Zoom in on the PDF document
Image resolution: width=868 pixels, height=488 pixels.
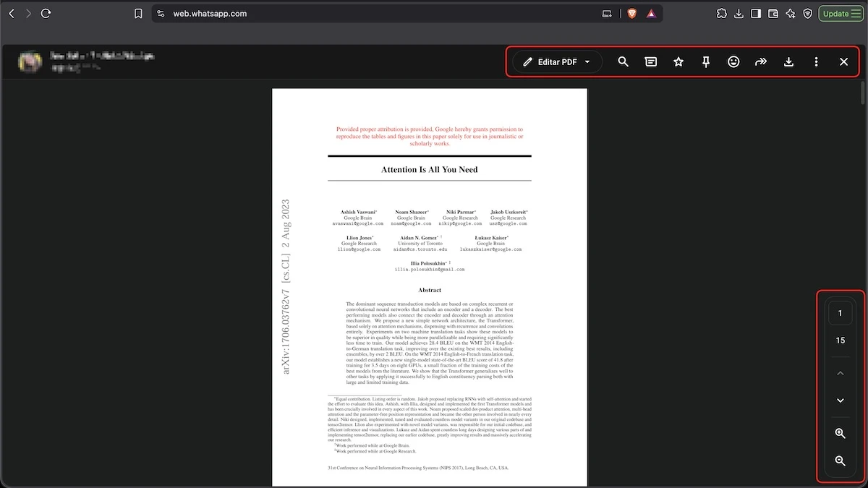click(x=840, y=434)
